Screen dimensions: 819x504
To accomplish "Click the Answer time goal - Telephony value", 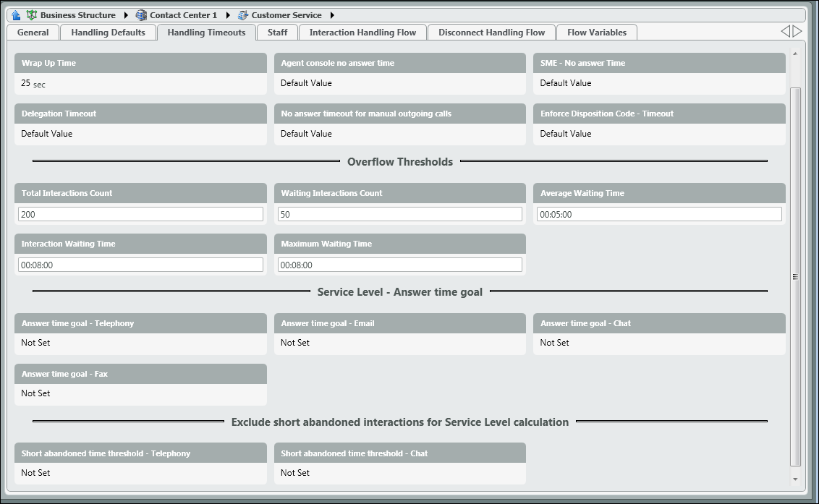I will click(35, 343).
